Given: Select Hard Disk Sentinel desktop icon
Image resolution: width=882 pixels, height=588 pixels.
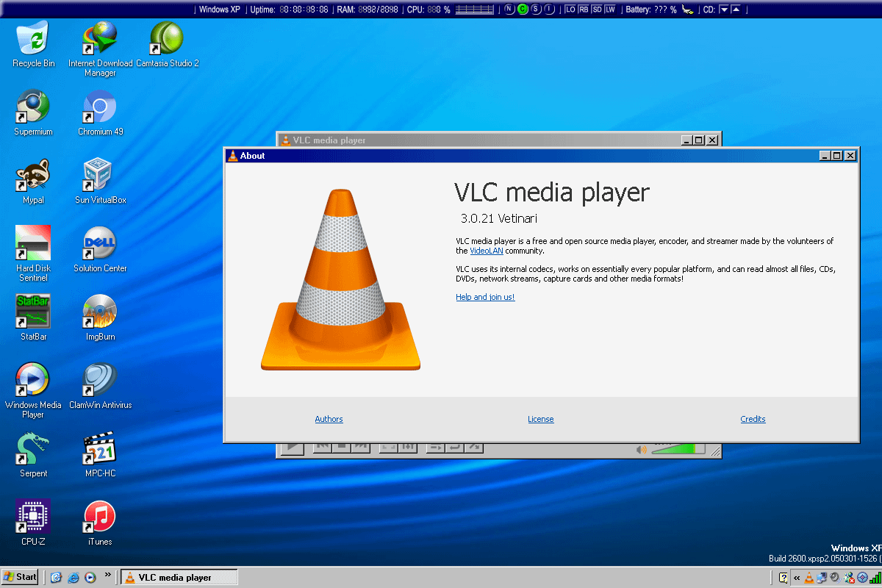Looking at the screenshot, I should [x=33, y=254].
